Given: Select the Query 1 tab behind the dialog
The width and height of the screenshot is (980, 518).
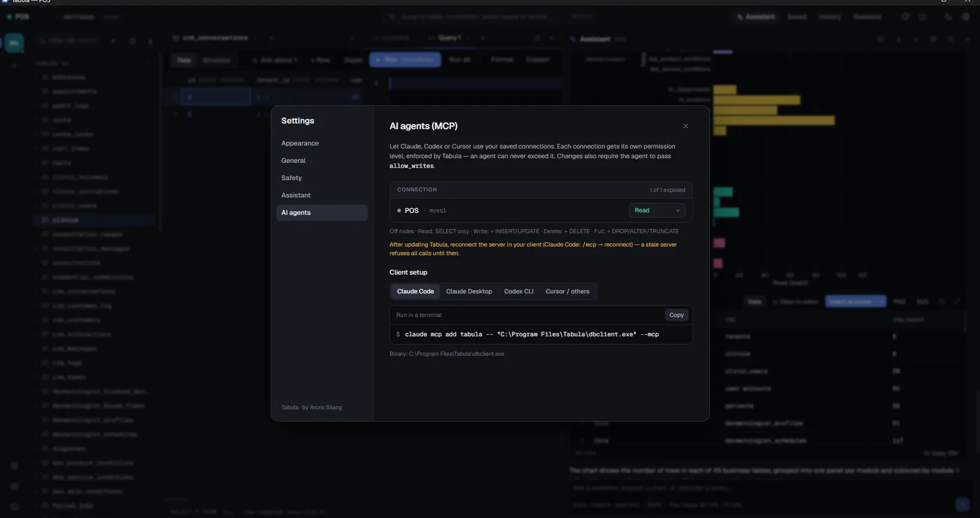Looking at the screenshot, I should [449, 38].
